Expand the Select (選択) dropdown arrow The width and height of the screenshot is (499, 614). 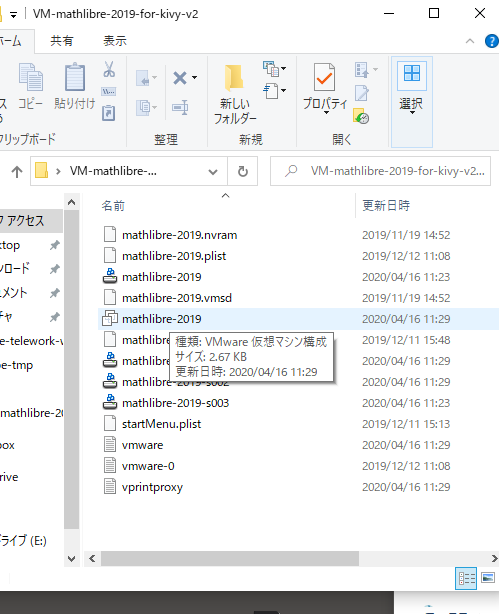(412, 113)
